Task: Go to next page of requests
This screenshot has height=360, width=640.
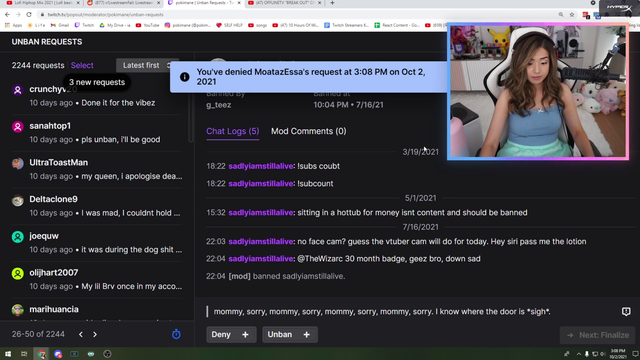Action: click(95, 334)
